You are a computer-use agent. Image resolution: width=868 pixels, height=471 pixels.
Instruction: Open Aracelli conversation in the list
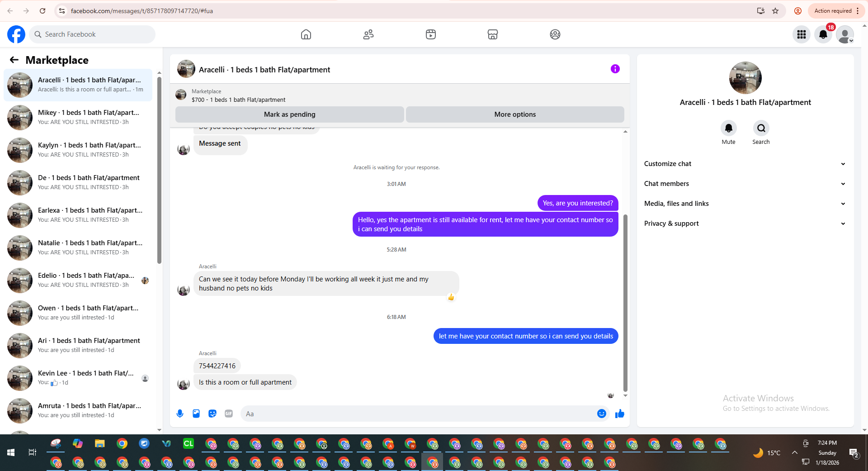tap(78, 85)
